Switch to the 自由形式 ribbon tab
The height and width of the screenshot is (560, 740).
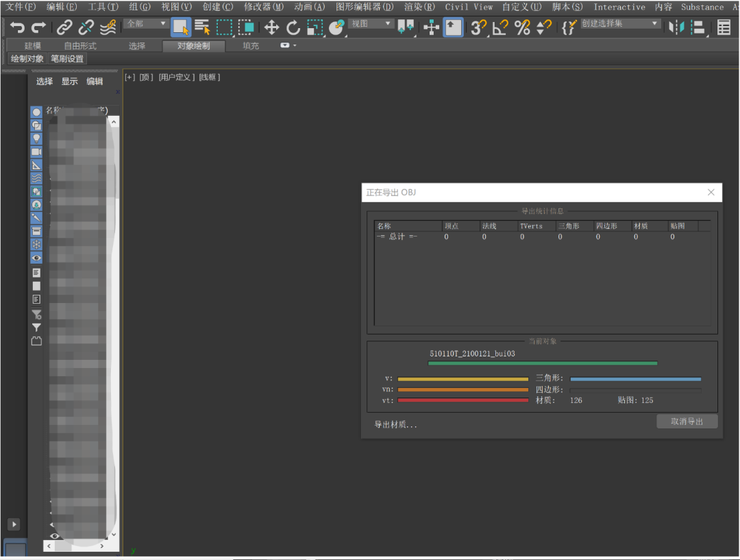(x=80, y=46)
